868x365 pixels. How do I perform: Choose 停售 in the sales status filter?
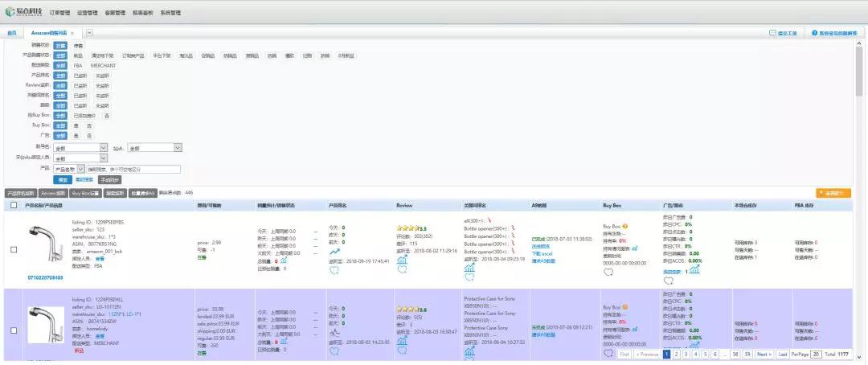pyautogui.click(x=79, y=45)
